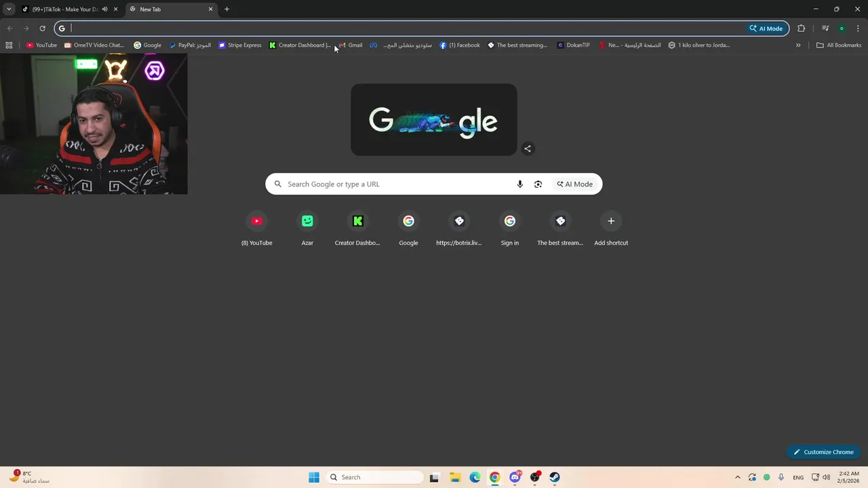
Task: Click the Google Doodle image
Action: click(434, 120)
